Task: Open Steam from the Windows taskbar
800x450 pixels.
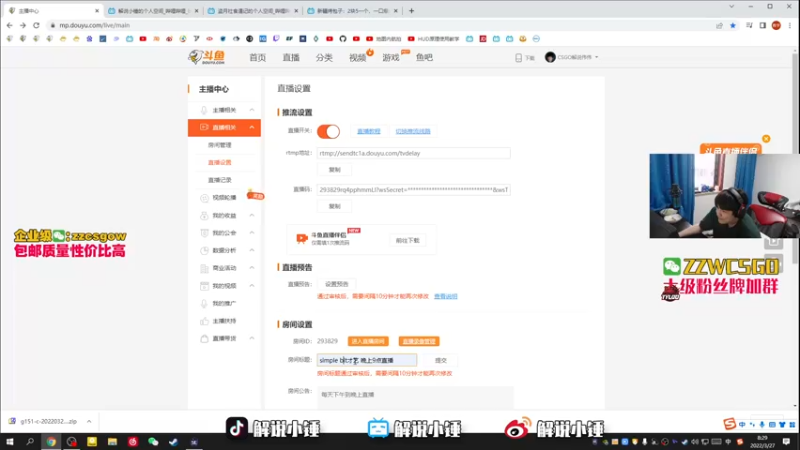Action: 173,442
